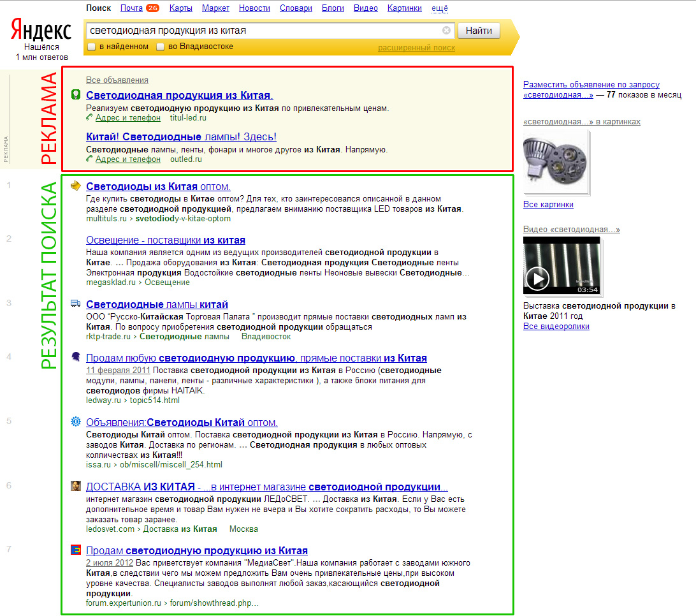Open 'Адрес и телефон' for titul-led.ru
Screen dimensions: 696x616
pos(128,118)
